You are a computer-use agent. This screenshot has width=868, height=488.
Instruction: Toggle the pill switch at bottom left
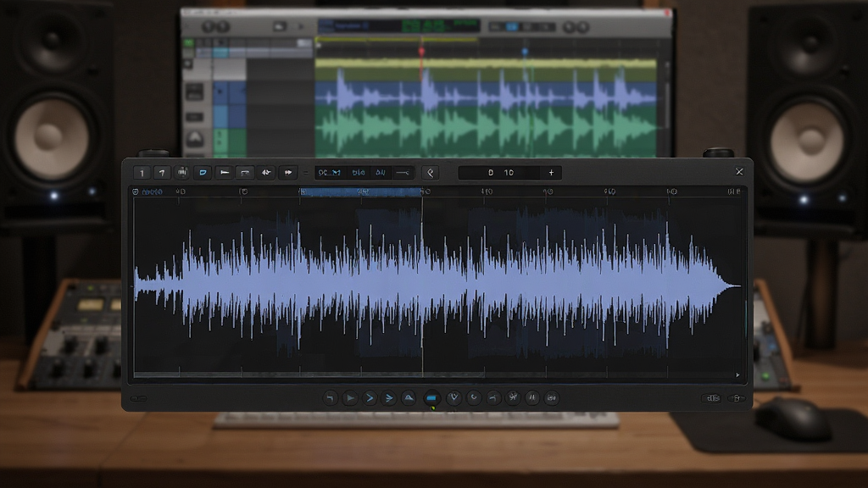138,398
